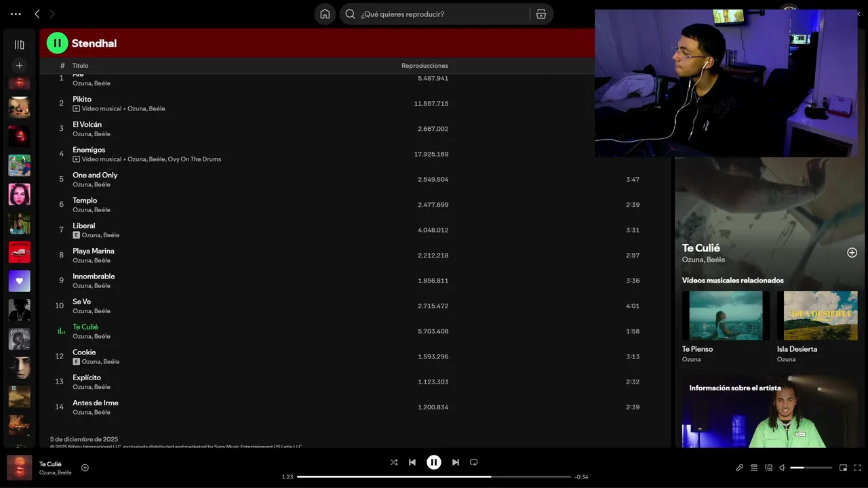Toggle repeat mode
Viewport: 868px width, 488px height.
[x=474, y=462]
